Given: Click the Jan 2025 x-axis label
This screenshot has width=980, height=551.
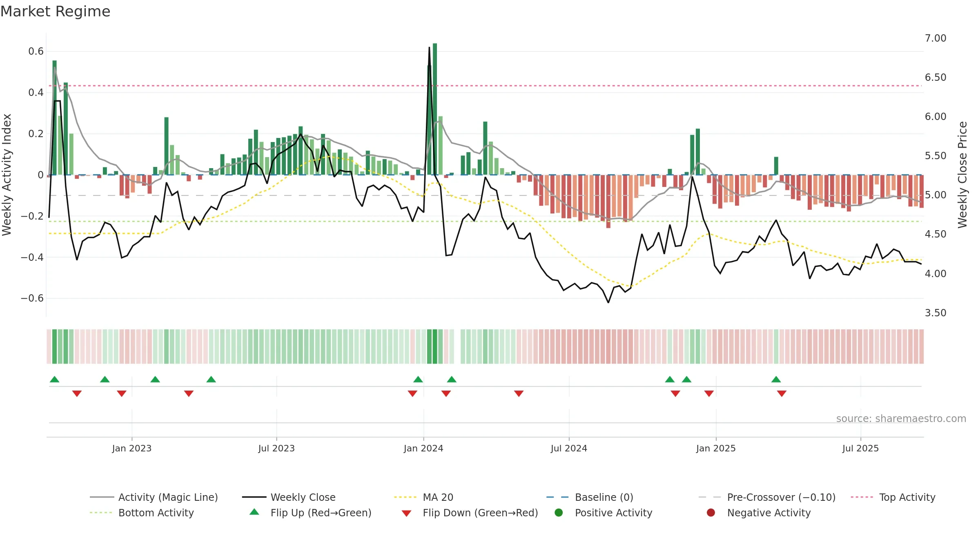Looking at the screenshot, I should pyautogui.click(x=716, y=448).
